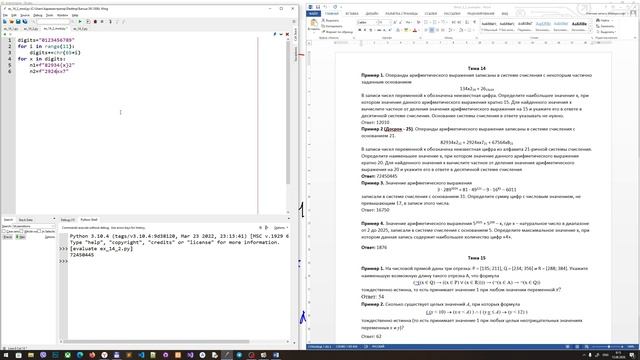640x360 pixels.
Task: Click the red breakpoint/stop debug icon in Wing
Action: pyautogui.click(x=95, y=22)
